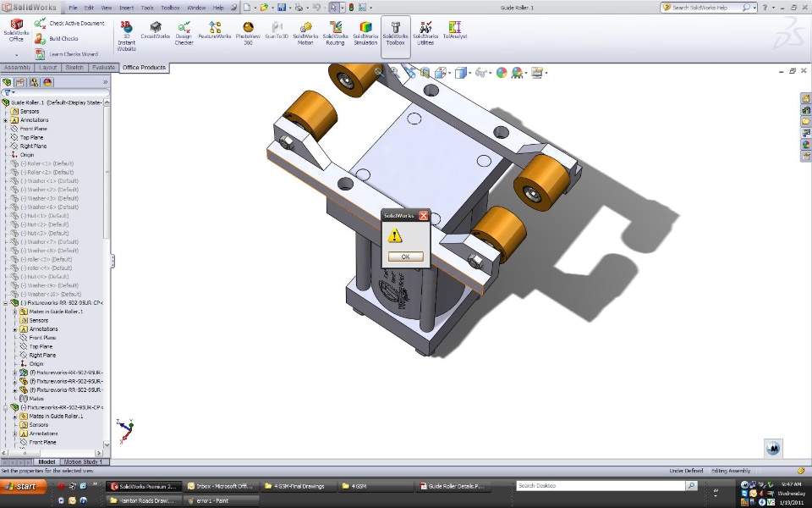Open dropdown next to Save icon
This screenshot has width=812, height=508.
point(289,8)
